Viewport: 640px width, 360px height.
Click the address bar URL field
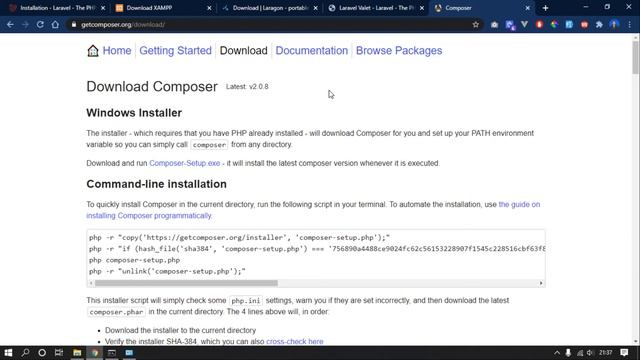(x=269, y=24)
